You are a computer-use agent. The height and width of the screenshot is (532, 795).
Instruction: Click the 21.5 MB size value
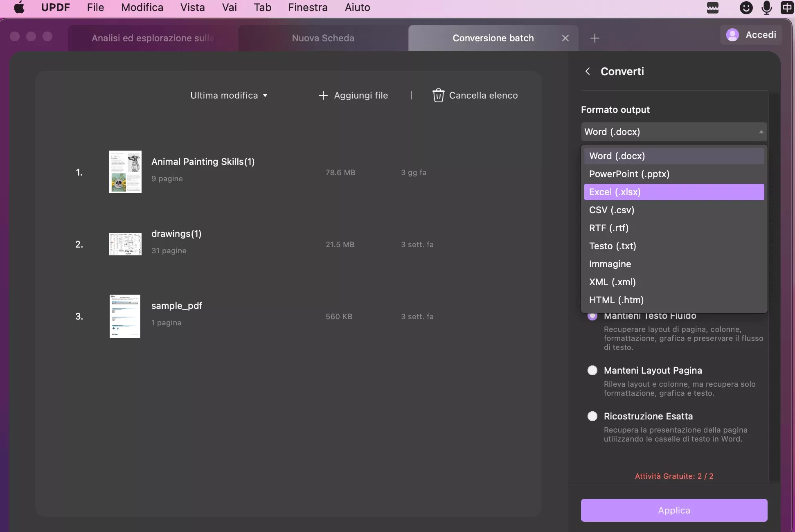[340, 244]
